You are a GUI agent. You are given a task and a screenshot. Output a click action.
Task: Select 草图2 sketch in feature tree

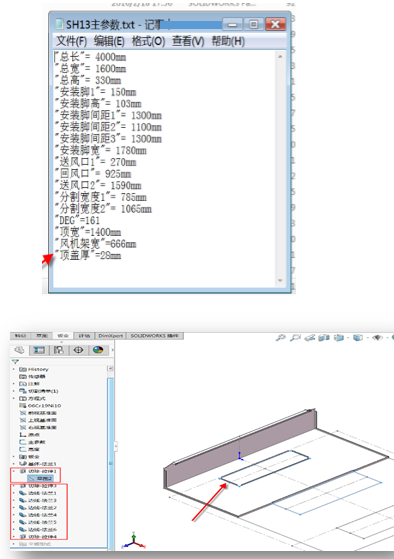[x=40, y=478]
